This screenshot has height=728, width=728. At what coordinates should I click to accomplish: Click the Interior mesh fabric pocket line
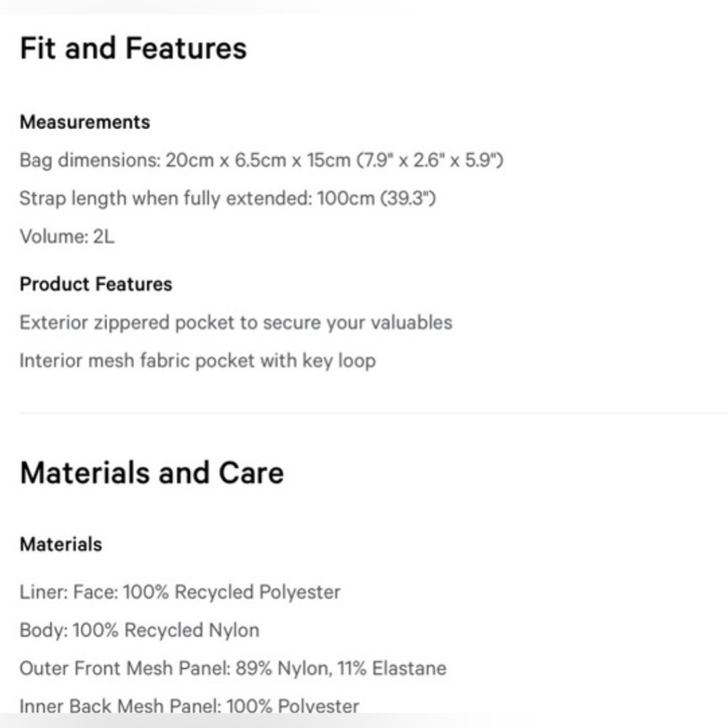[198, 361]
